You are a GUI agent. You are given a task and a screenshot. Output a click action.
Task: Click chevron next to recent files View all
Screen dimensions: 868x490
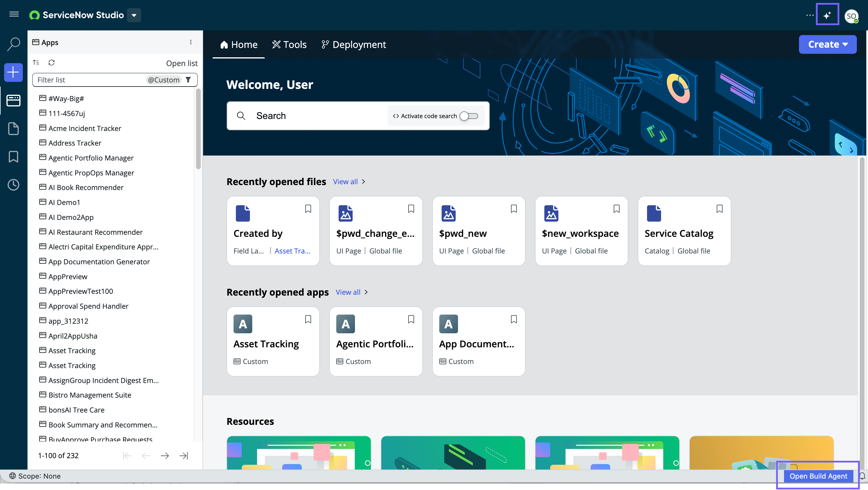363,182
